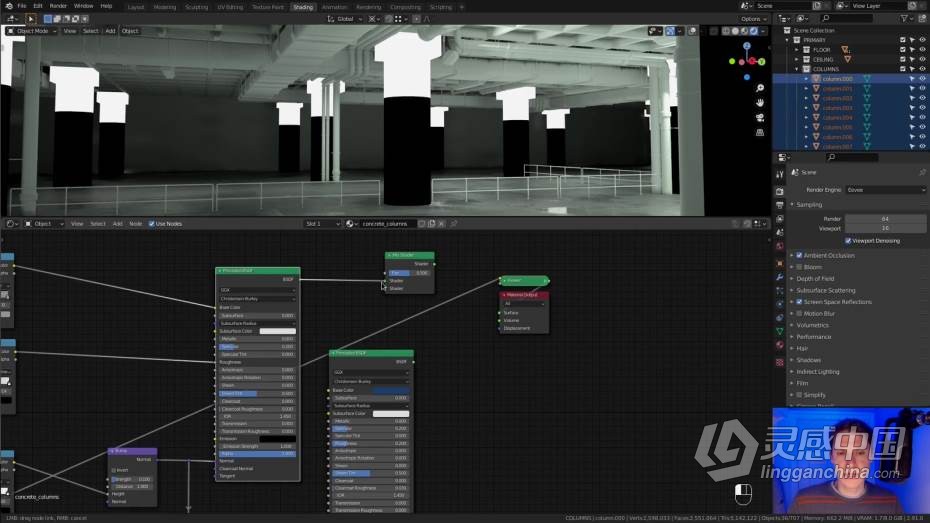Open the Global transform orientation dropdown
Image resolution: width=930 pixels, height=523 pixels.
tap(345, 19)
